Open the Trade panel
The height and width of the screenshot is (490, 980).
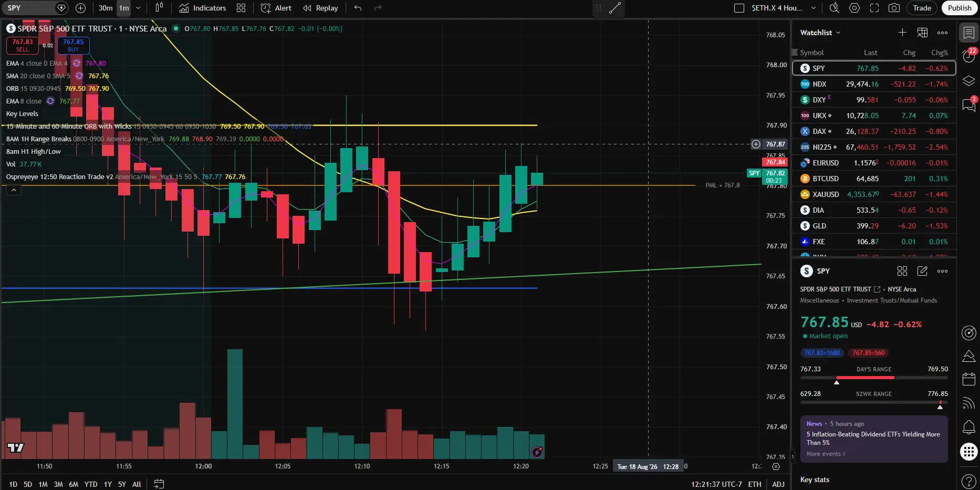click(x=922, y=8)
